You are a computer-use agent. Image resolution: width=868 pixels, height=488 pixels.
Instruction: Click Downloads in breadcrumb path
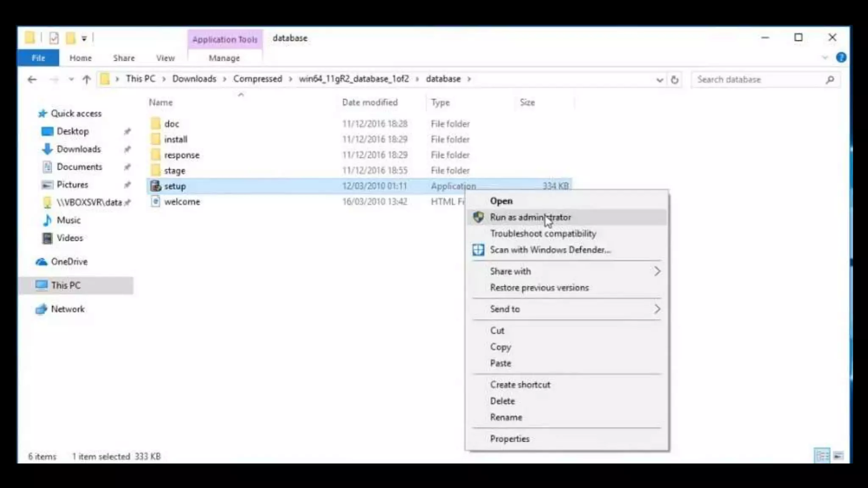click(194, 79)
